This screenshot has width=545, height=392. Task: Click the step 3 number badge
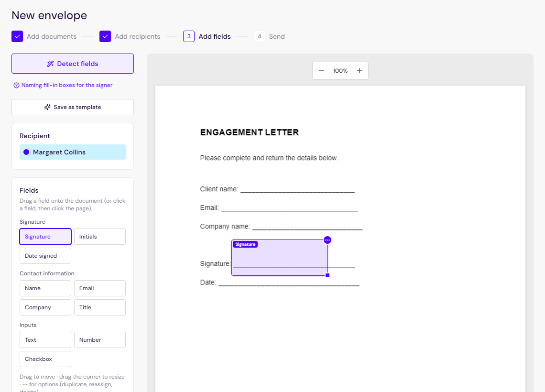[x=189, y=36]
